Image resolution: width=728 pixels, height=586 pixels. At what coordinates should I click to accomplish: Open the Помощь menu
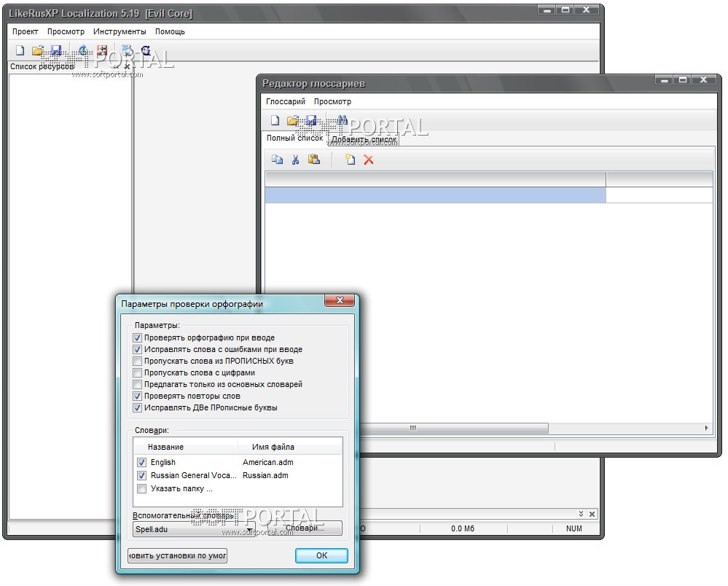point(170,31)
